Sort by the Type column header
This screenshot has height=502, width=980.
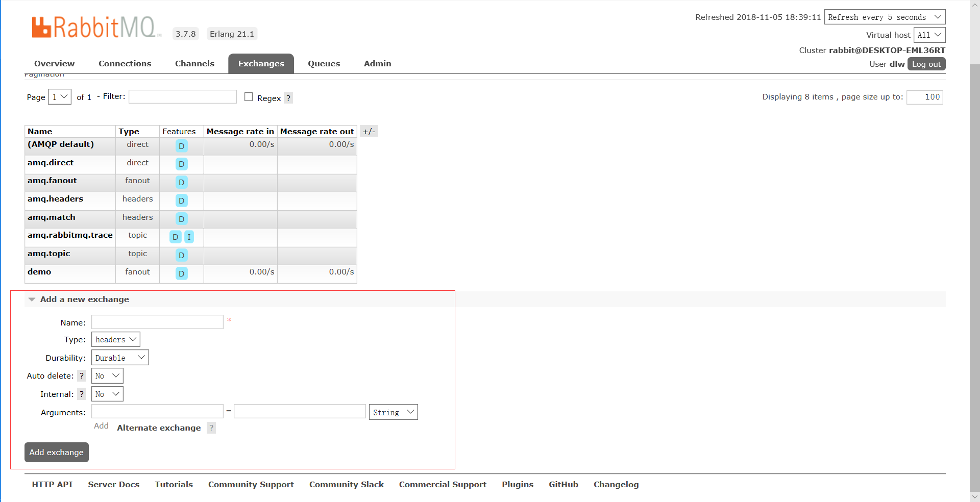(129, 132)
